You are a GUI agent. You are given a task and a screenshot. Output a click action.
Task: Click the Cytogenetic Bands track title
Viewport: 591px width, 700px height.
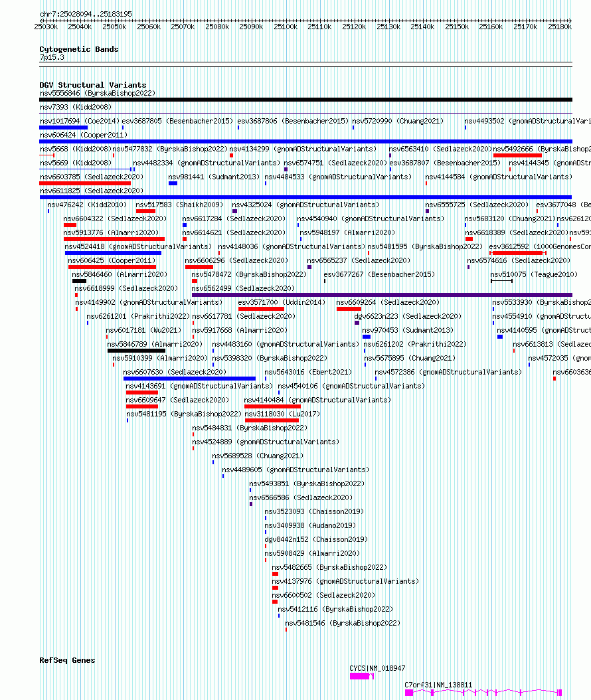(78, 49)
